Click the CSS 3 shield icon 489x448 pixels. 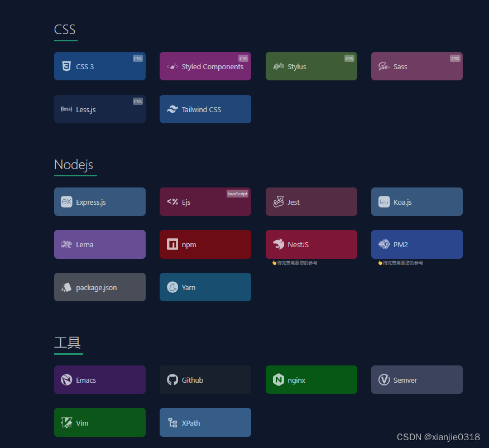pyautogui.click(x=66, y=66)
